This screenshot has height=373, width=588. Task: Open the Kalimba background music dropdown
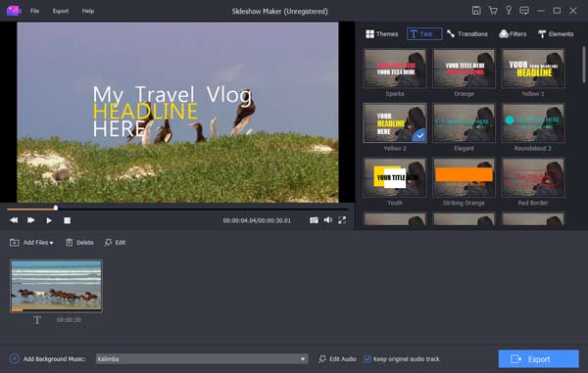202,358
